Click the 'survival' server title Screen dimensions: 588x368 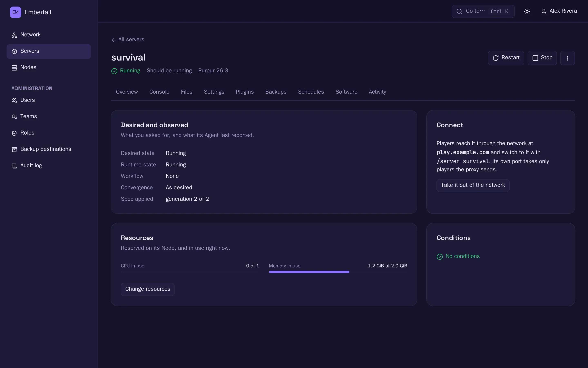click(129, 58)
